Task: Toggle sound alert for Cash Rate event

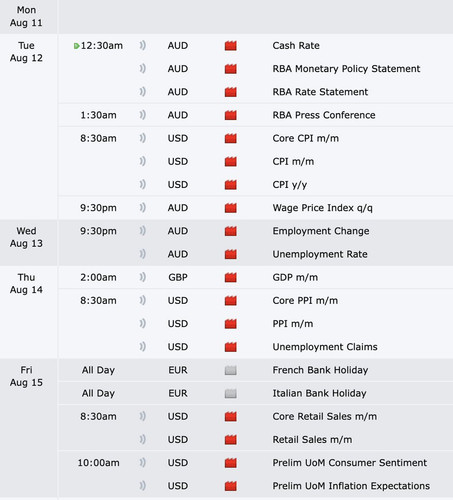Action: tap(142, 45)
